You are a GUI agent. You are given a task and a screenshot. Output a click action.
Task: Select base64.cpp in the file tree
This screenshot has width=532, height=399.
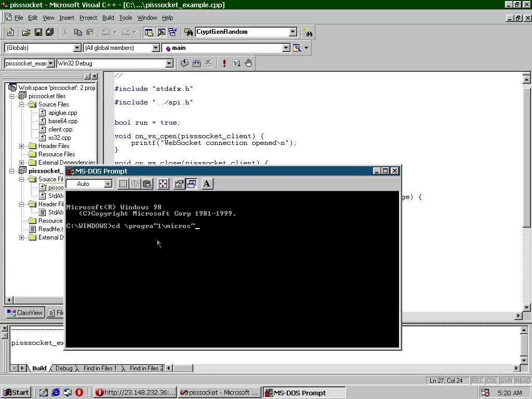click(63, 121)
